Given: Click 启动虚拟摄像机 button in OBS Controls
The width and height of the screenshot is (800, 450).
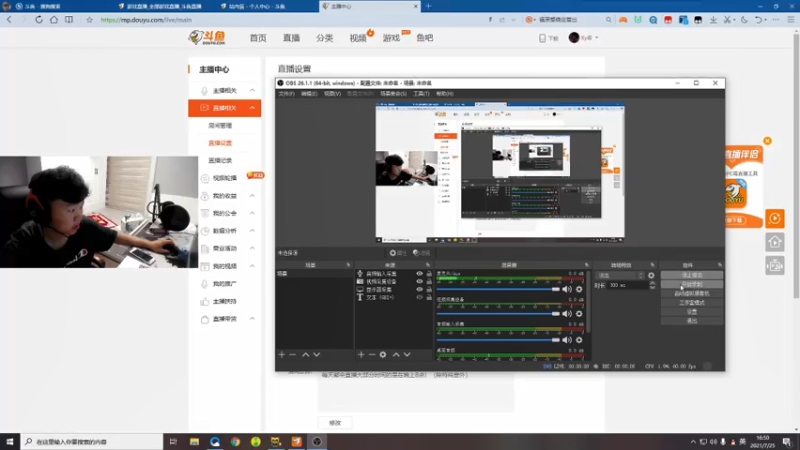Looking at the screenshot, I should pos(692,293).
